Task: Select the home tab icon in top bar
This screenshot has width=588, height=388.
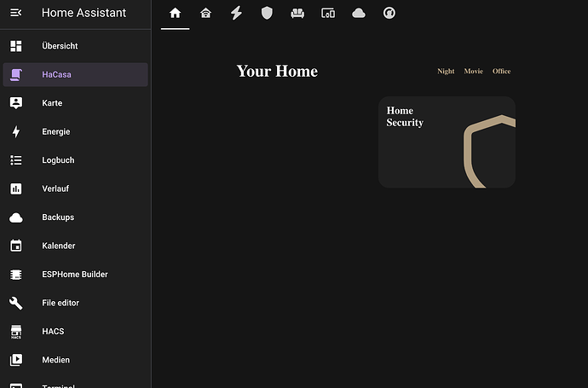Action: (176, 13)
